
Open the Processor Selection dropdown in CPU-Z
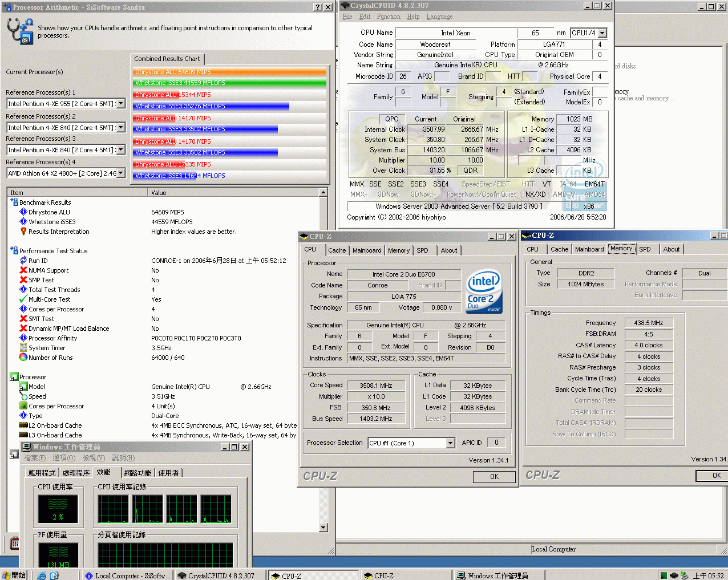point(450,443)
